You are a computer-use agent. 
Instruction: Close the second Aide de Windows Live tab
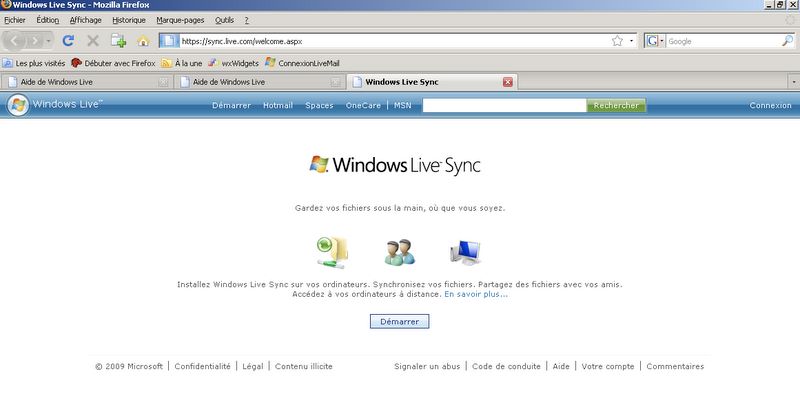coord(335,82)
